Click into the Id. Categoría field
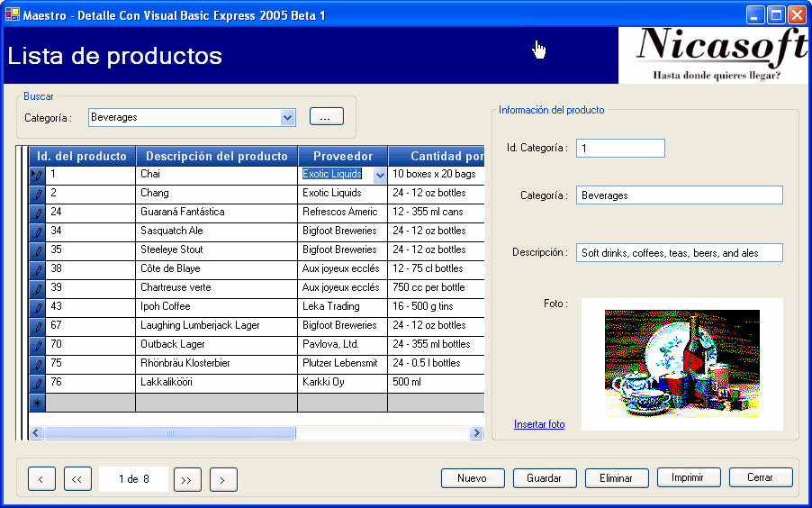Viewport: 812px width, 508px height. pyautogui.click(x=619, y=148)
